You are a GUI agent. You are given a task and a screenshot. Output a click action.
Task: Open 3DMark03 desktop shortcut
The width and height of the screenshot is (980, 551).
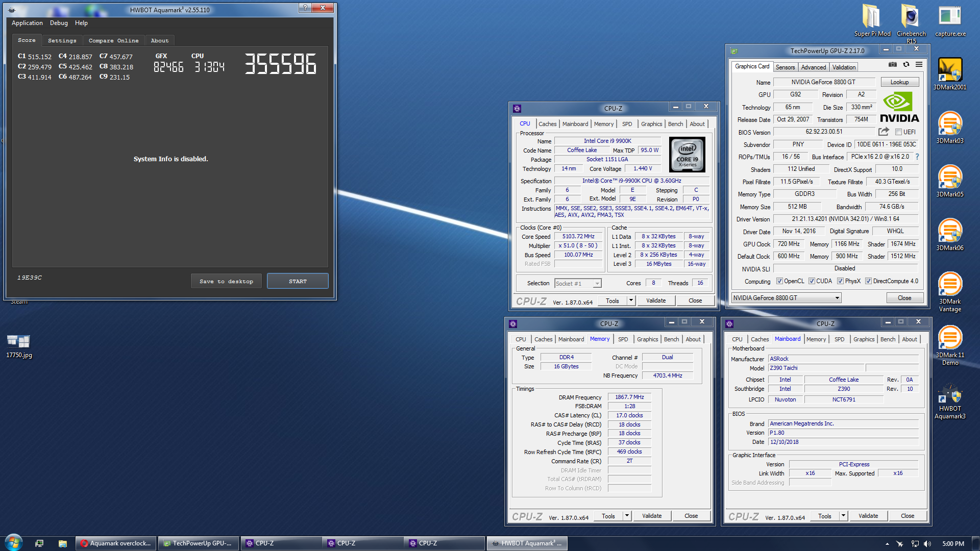click(950, 128)
